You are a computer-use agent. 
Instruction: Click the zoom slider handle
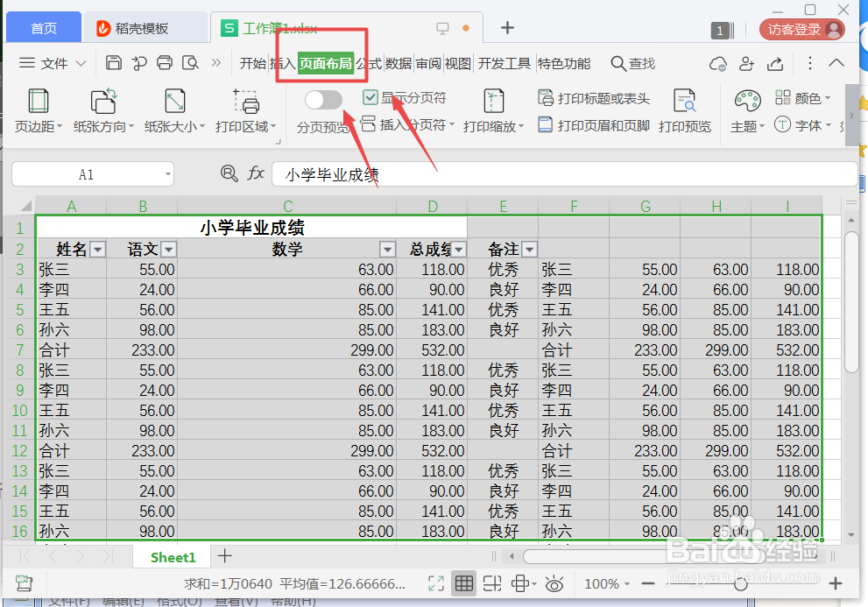pyautogui.click(x=741, y=583)
